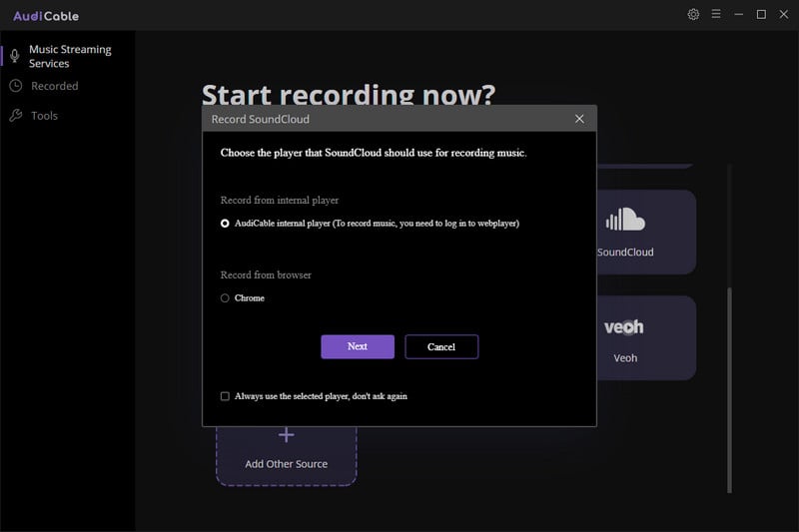Open the hamburger menu in title bar

pyautogui.click(x=716, y=14)
